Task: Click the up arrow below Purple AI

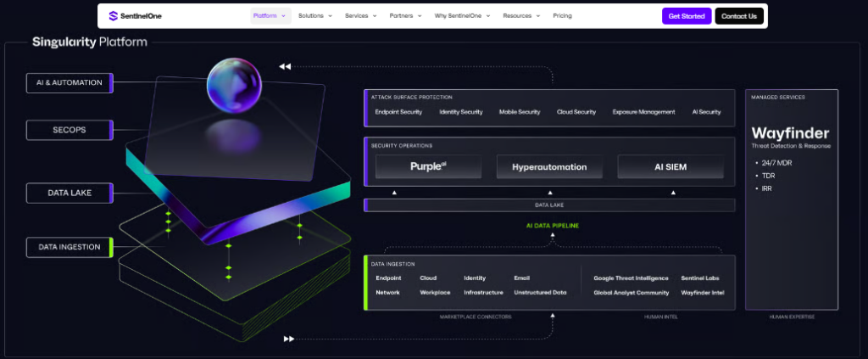Action: pos(395,193)
